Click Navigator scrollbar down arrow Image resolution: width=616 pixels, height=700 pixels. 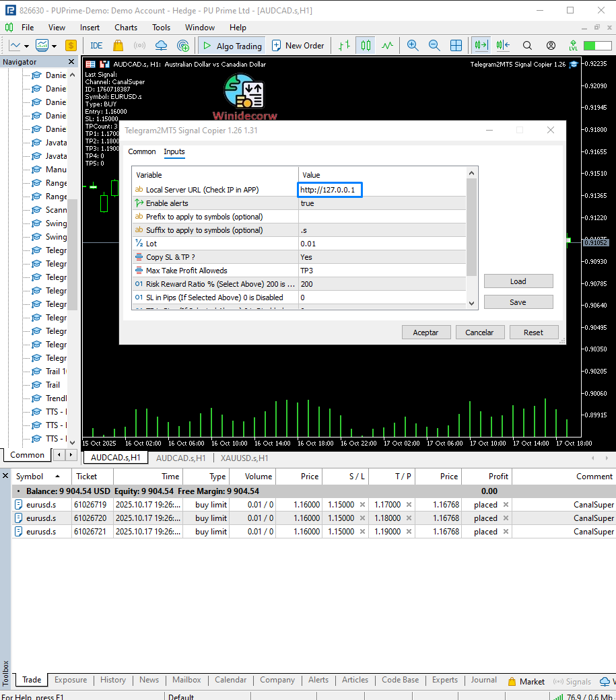click(72, 442)
